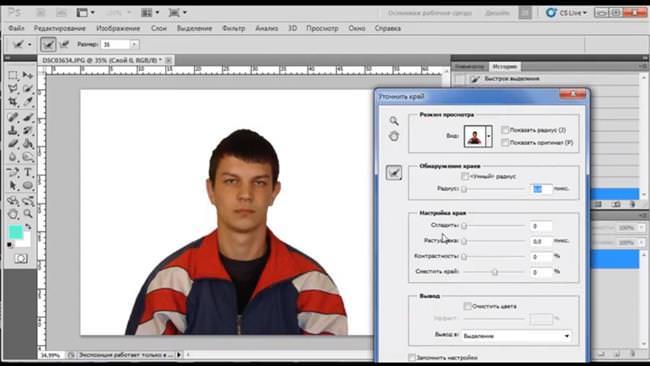Select the Lasso tool

coord(13,88)
